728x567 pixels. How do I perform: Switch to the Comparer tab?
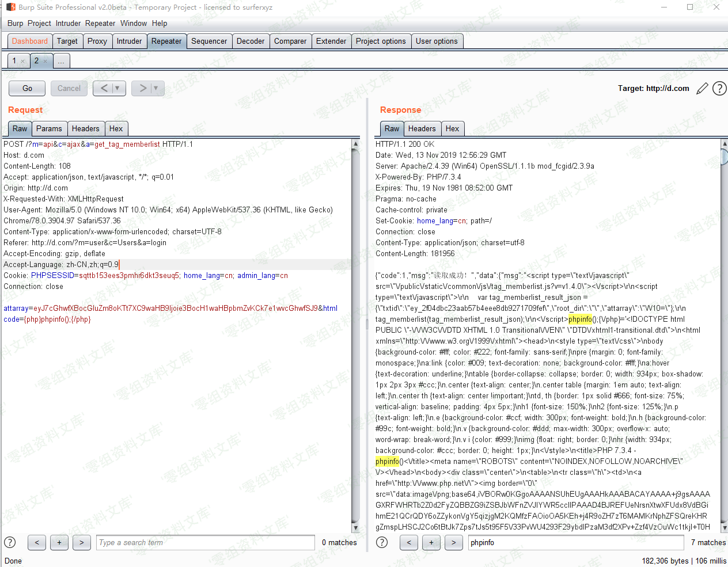290,41
